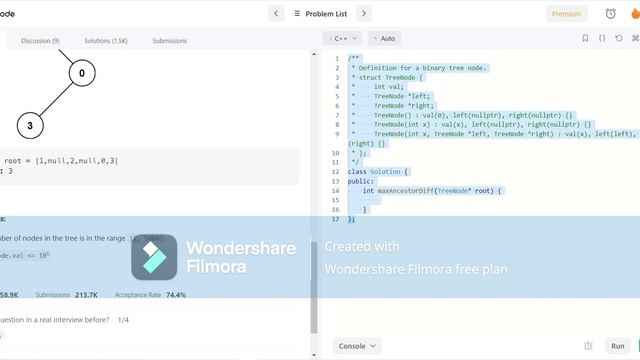Click the 1/4 interview question counter
640x360 pixels.
123,320
